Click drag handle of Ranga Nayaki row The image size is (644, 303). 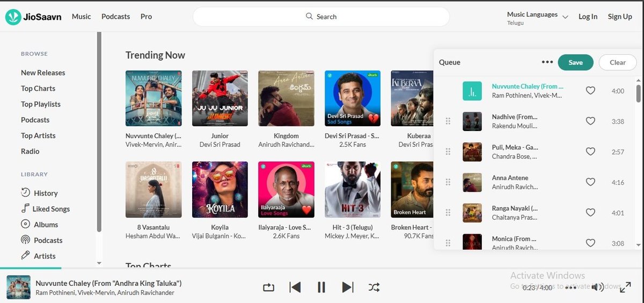(x=448, y=213)
